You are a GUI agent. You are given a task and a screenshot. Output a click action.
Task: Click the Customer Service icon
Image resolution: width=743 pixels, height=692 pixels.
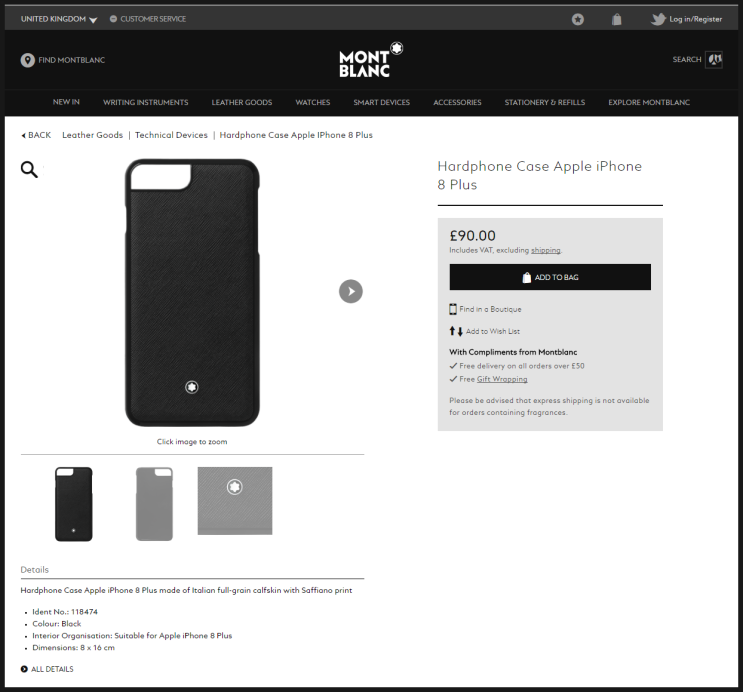(113, 19)
